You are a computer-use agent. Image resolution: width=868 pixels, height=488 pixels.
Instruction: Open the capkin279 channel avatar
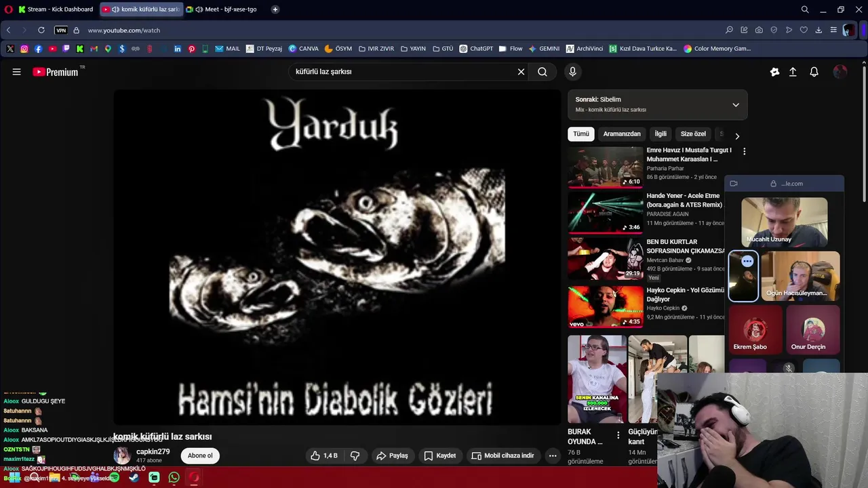coord(122,455)
